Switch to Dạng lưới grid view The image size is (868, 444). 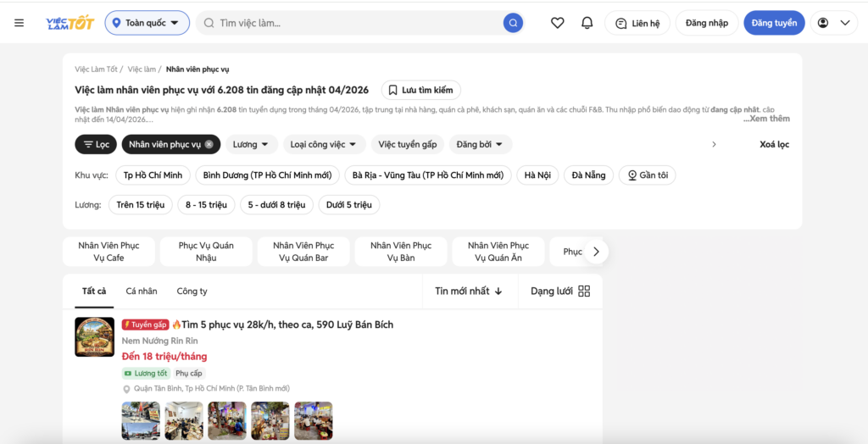(x=560, y=291)
